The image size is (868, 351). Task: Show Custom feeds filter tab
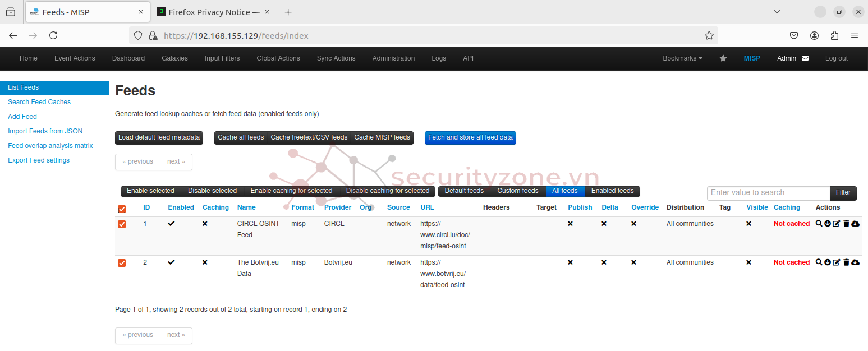(x=518, y=191)
